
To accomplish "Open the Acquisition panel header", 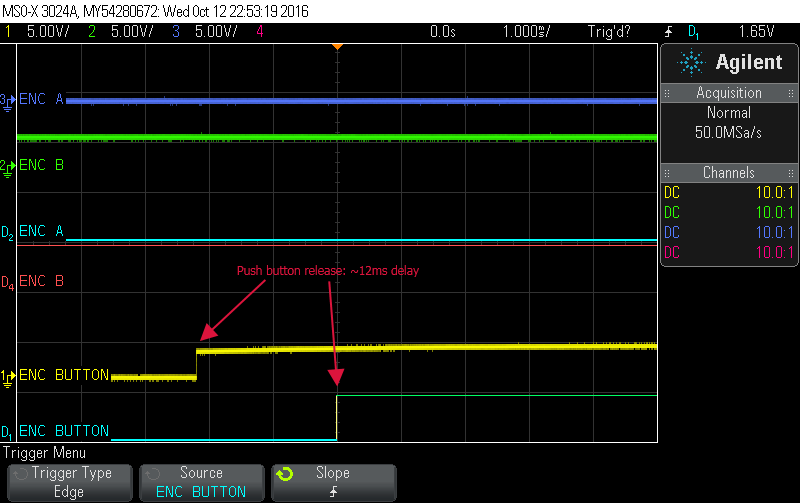I will 729,93.
